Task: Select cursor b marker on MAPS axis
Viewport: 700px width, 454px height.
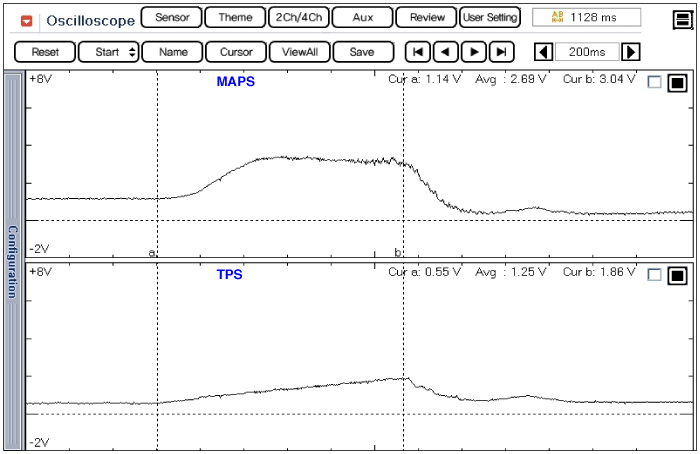Action: [x=398, y=252]
